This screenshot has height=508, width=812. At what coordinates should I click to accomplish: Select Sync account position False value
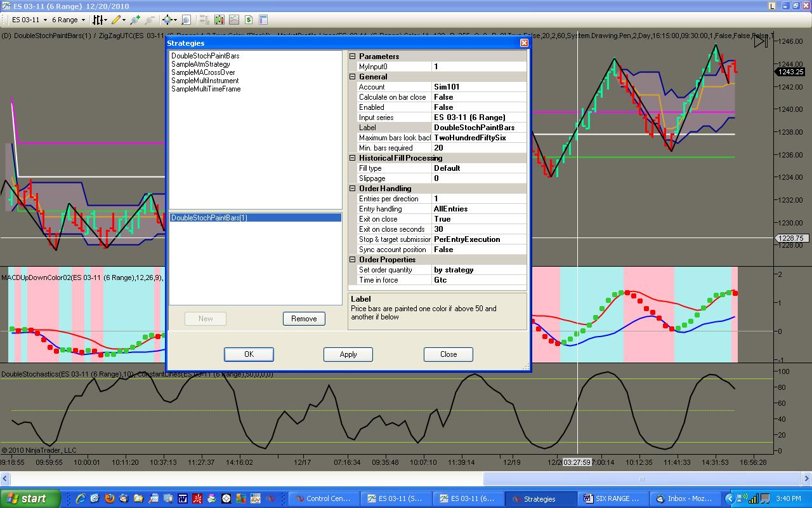pyautogui.click(x=479, y=250)
